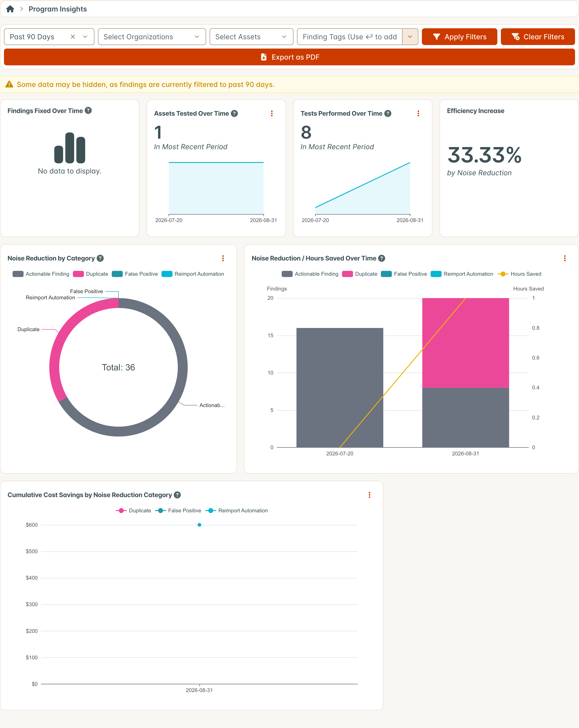Toggle Hours Saved series in bar chart legend

tap(519, 274)
